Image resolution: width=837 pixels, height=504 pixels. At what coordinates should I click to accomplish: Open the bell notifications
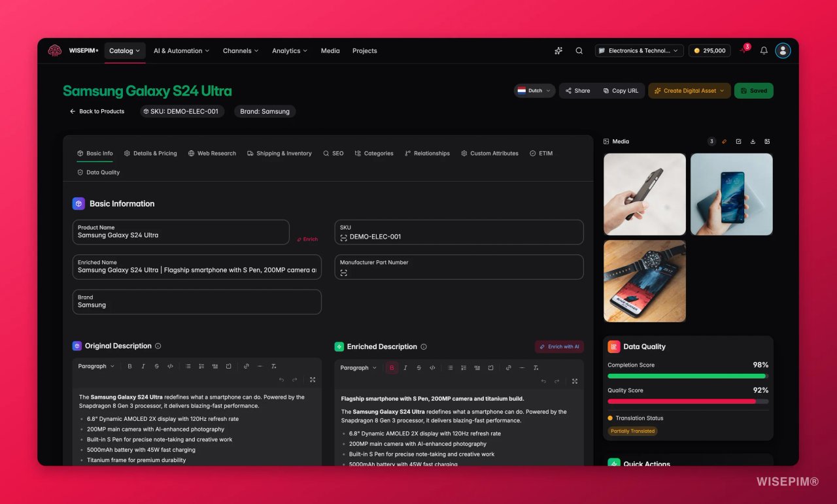click(764, 50)
